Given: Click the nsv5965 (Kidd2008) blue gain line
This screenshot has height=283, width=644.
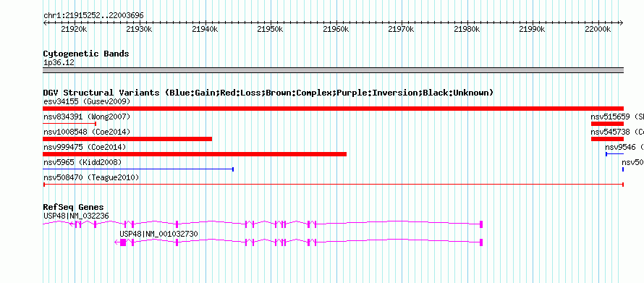Looking at the screenshot, I should click(x=138, y=169).
